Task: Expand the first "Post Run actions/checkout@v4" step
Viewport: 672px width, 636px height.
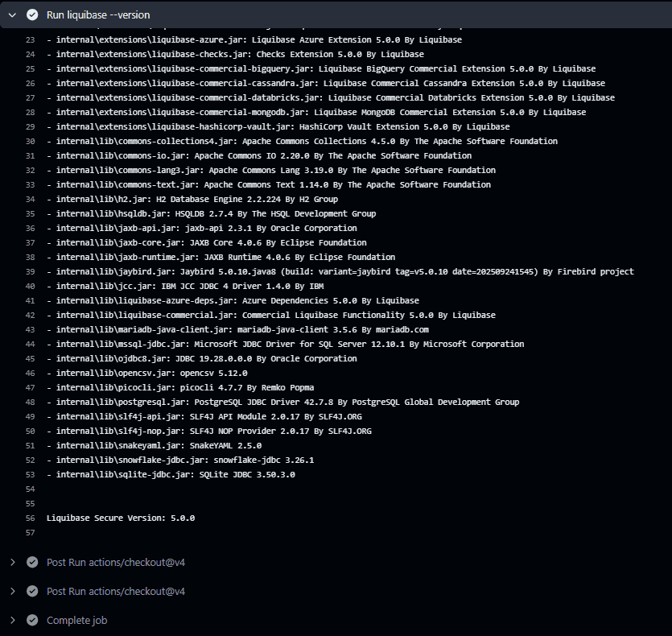Action: click(x=11, y=562)
